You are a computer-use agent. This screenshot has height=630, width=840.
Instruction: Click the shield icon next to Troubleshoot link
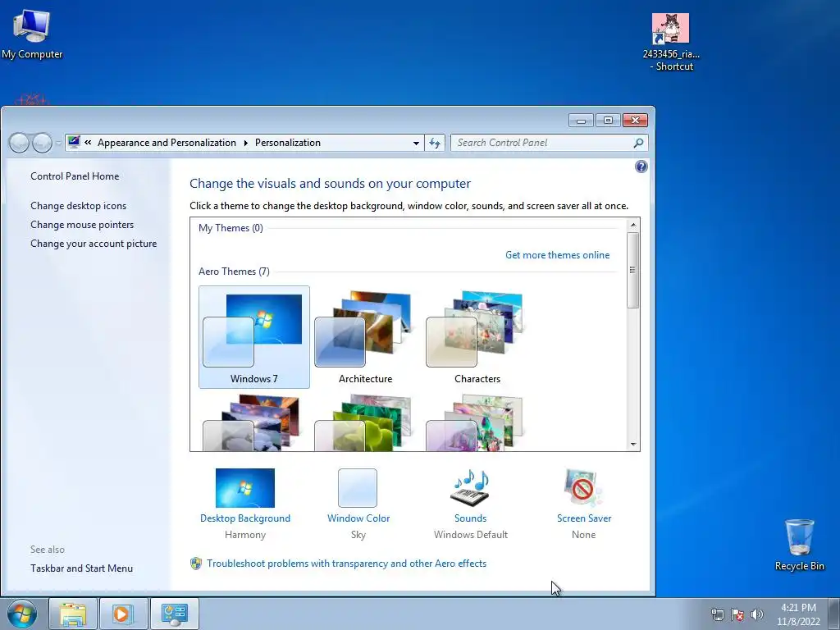click(196, 564)
